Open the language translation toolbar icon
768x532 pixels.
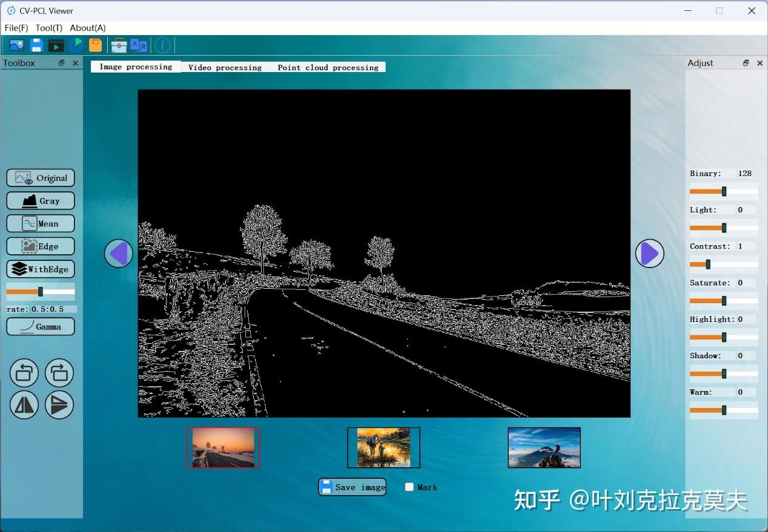139,44
